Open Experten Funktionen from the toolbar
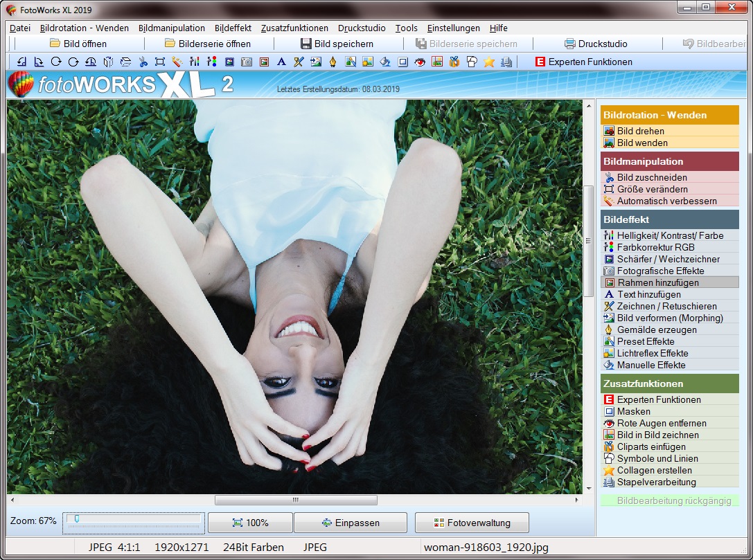 (x=583, y=62)
